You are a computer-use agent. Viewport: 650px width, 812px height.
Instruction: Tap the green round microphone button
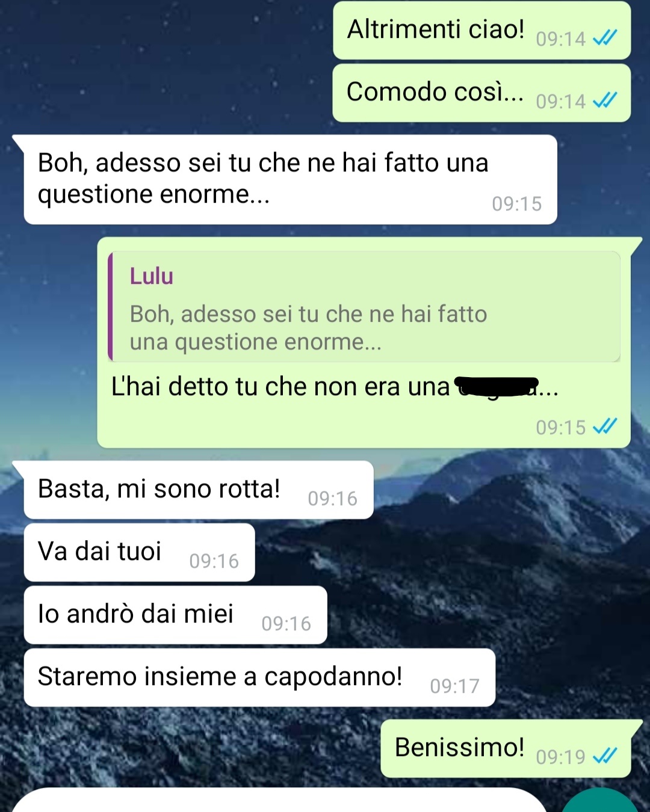pyautogui.click(x=600, y=801)
